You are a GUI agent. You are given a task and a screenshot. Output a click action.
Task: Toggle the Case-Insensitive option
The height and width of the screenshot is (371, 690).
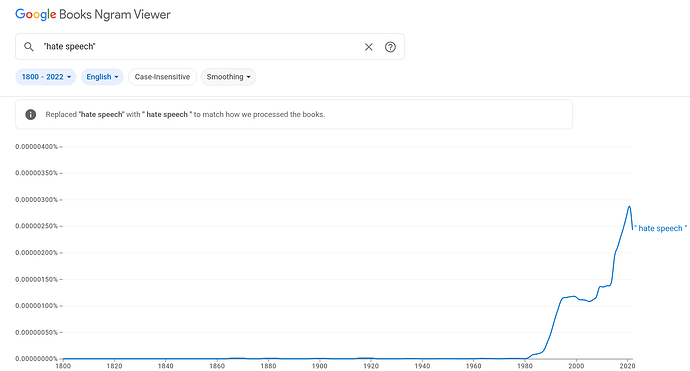click(x=162, y=77)
